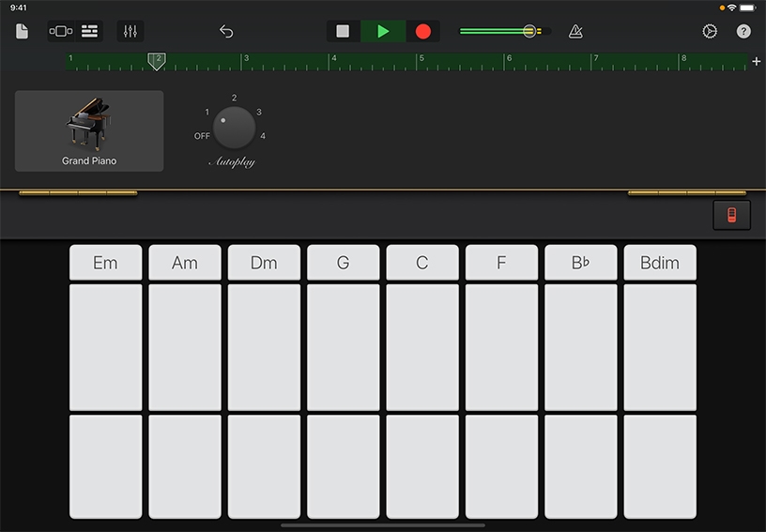This screenshot has height=532, width=766.
Task: Turn the Autoplay knob
Action: pyautogui.click(x=234, y=129)
